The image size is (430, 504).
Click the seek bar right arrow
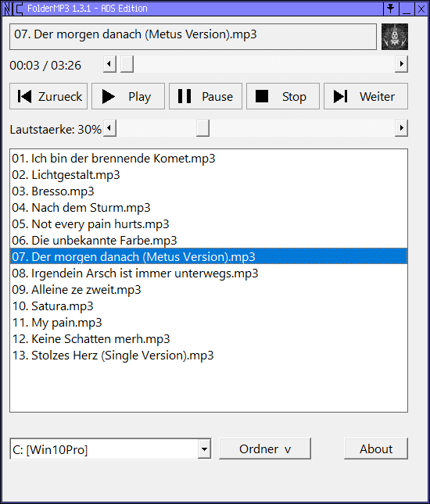401,64
